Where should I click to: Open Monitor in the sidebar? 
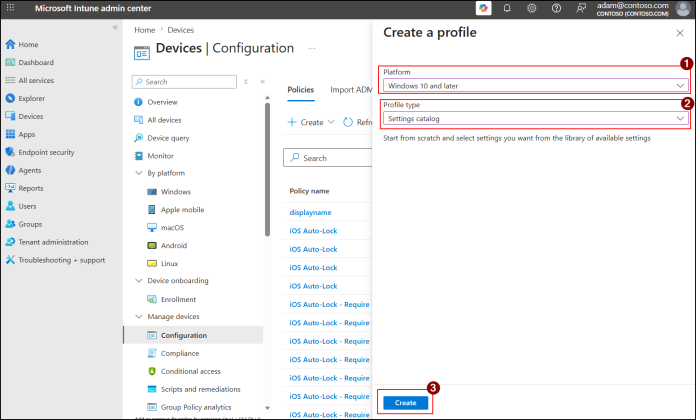(x=160, y=156)
